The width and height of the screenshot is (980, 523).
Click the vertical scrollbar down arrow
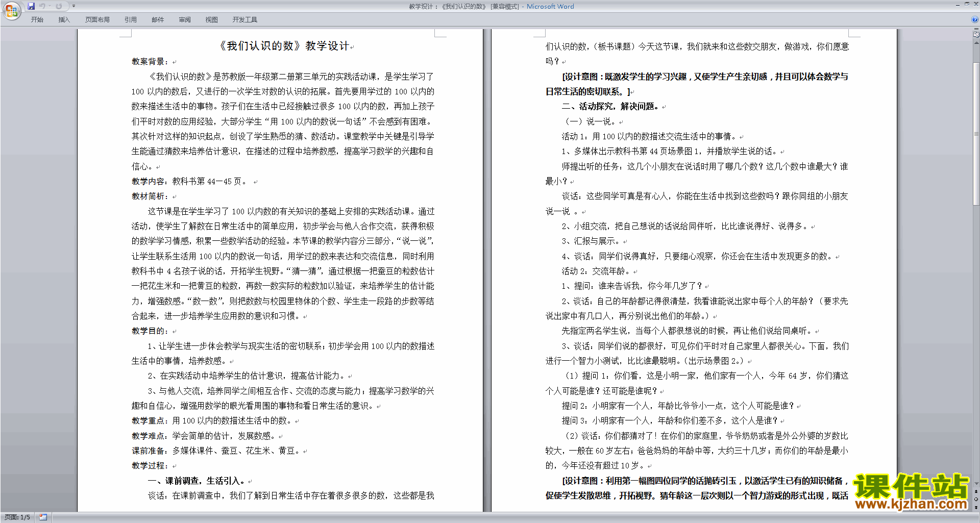(x=976, y=483)
